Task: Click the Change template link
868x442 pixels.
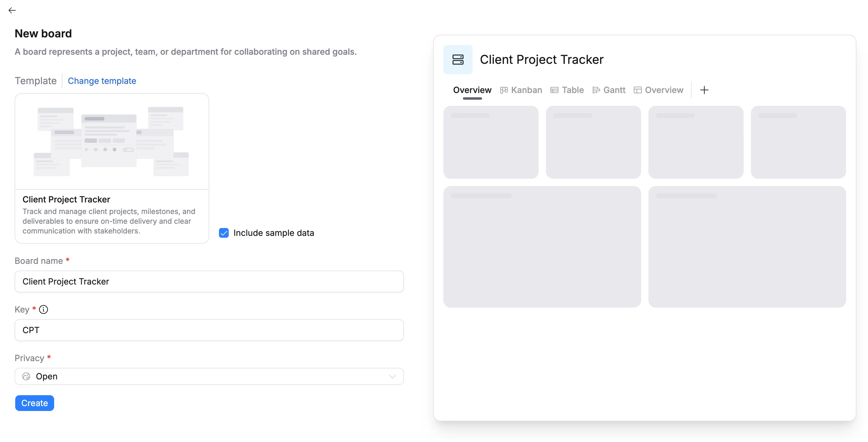Action: pos(102,81)
